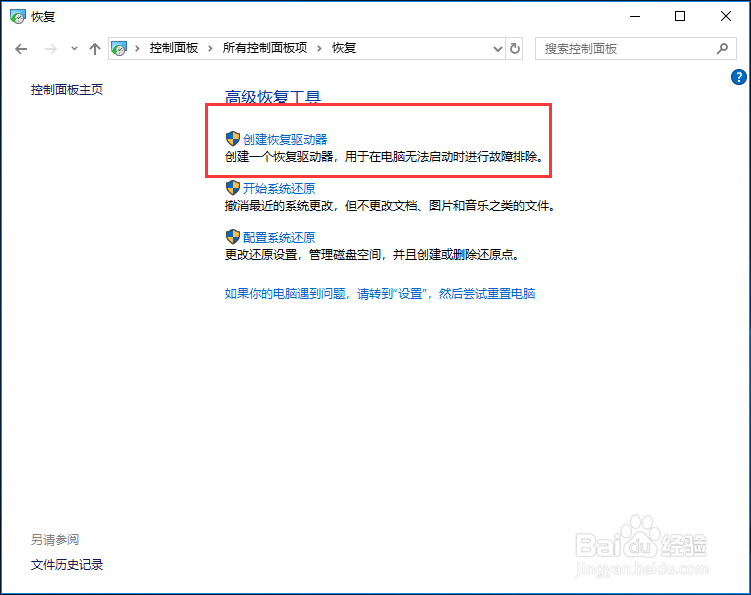Click the search magnifier icon
751x595 pixels.
coord(722,48)
